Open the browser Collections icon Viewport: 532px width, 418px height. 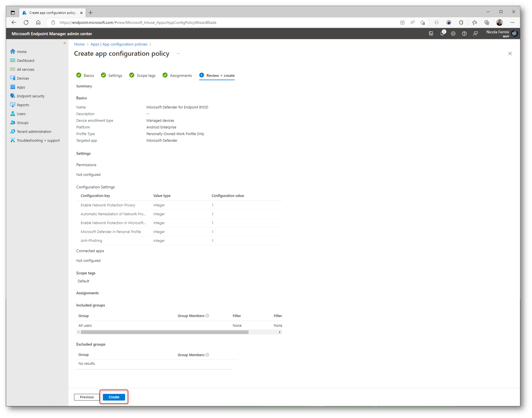[x=487, y=22]
